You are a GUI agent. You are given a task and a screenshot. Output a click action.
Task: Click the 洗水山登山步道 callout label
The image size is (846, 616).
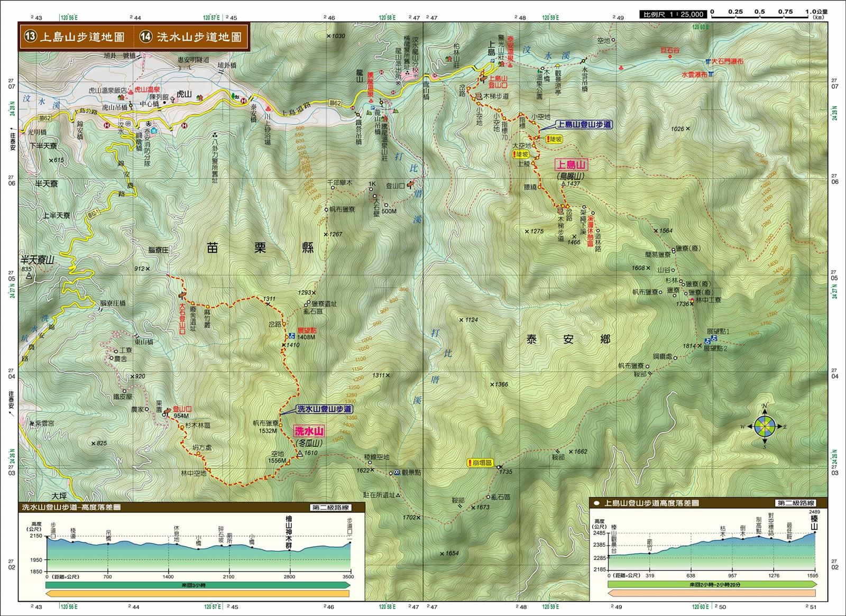[324, 409]
